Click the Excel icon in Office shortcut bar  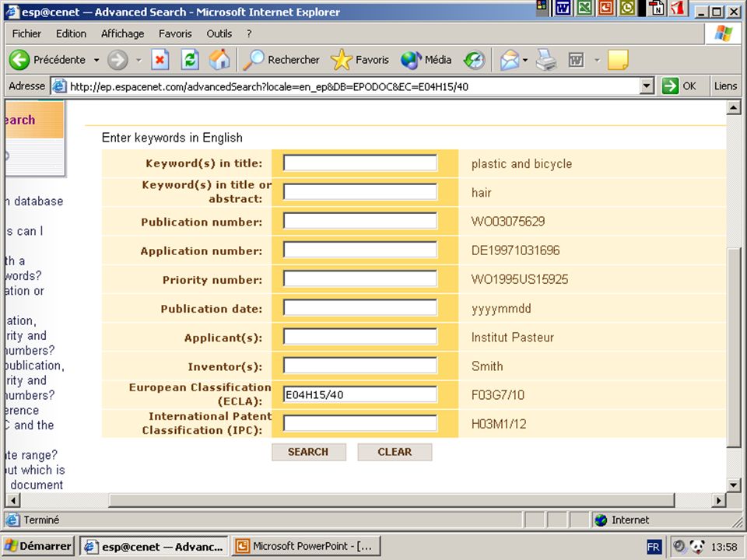584,8
